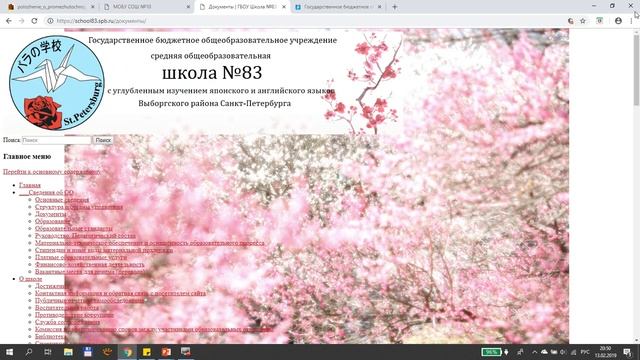Close the Государственное бюджетное tab
640x360 pixels.
point(380,7)
